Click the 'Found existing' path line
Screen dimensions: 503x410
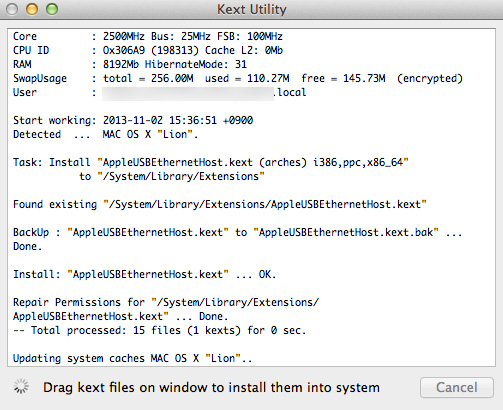pos(220,204)
